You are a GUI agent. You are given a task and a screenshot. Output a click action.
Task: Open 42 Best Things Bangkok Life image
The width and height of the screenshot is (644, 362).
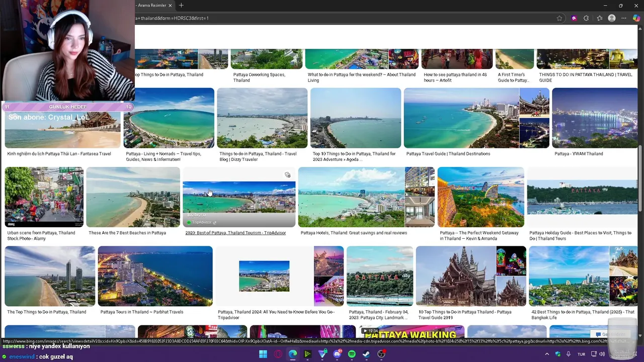[569, 276]
